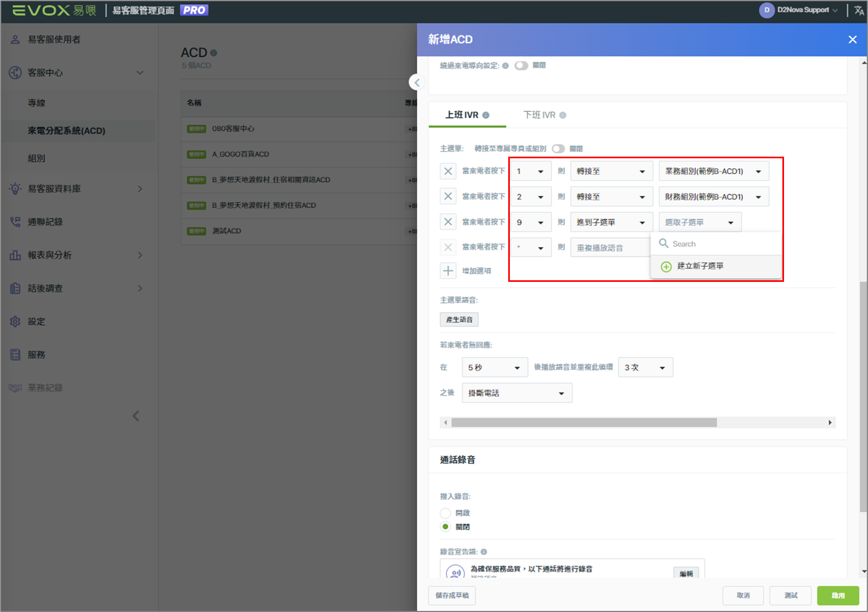Click the 取消 button
The image size is (868, 612).
(x=743, y=595)
